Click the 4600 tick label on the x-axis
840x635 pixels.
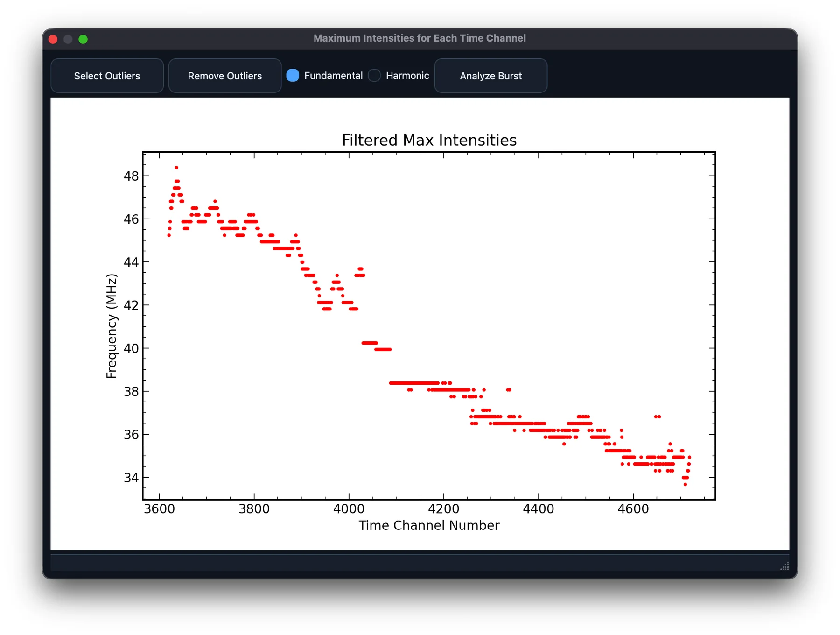click(633, 508)
